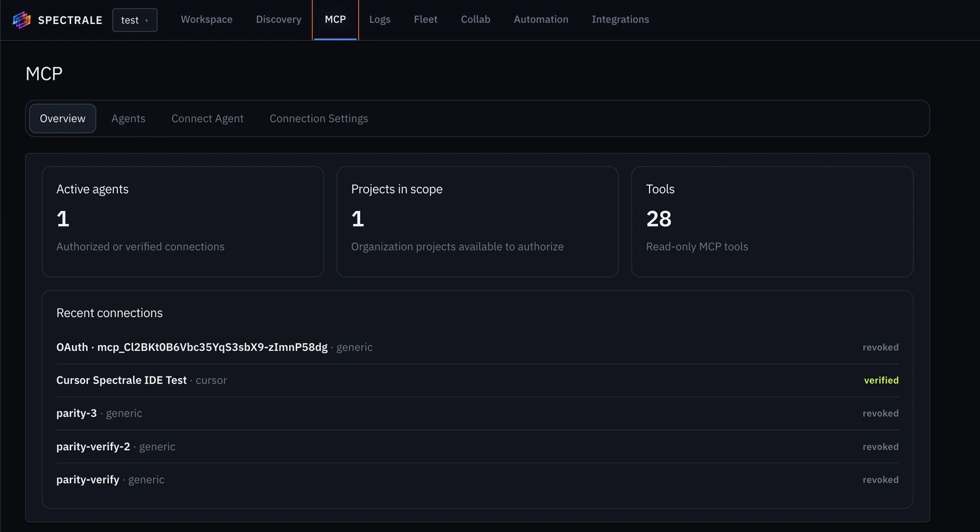Open Integrations in the top nav
The width and height of the screenshot is (980, 532).
click(x=621, y=19)
